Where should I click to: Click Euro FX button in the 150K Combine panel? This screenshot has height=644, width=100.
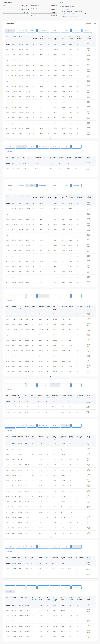[55, 31]
